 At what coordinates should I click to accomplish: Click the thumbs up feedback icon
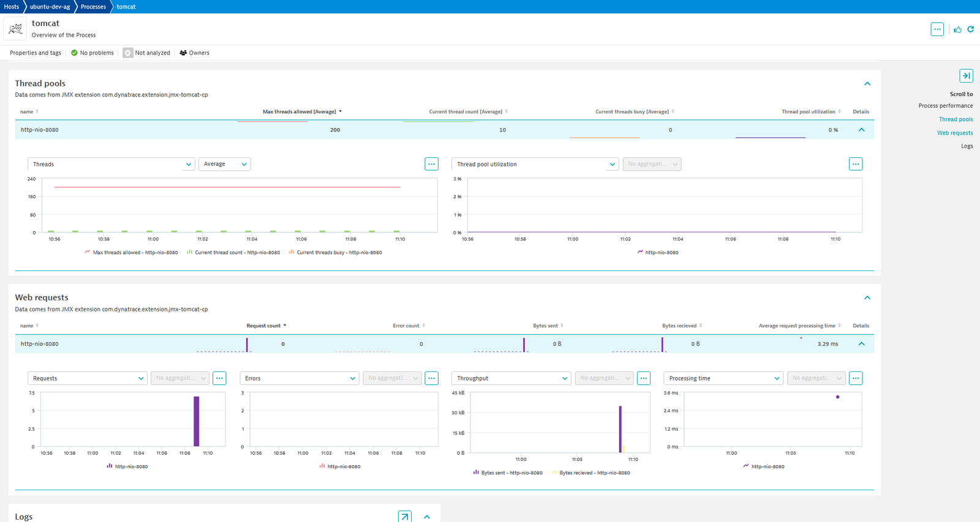tap(957, 29)
